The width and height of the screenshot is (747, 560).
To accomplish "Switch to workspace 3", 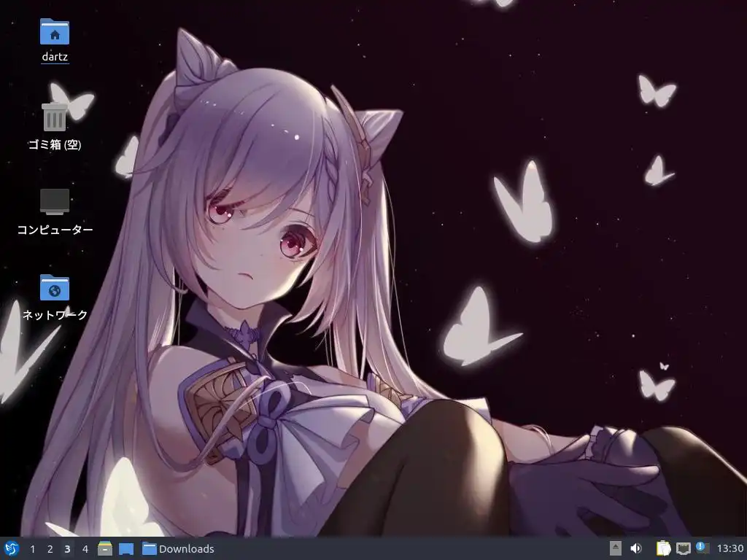I will point(67,549).
